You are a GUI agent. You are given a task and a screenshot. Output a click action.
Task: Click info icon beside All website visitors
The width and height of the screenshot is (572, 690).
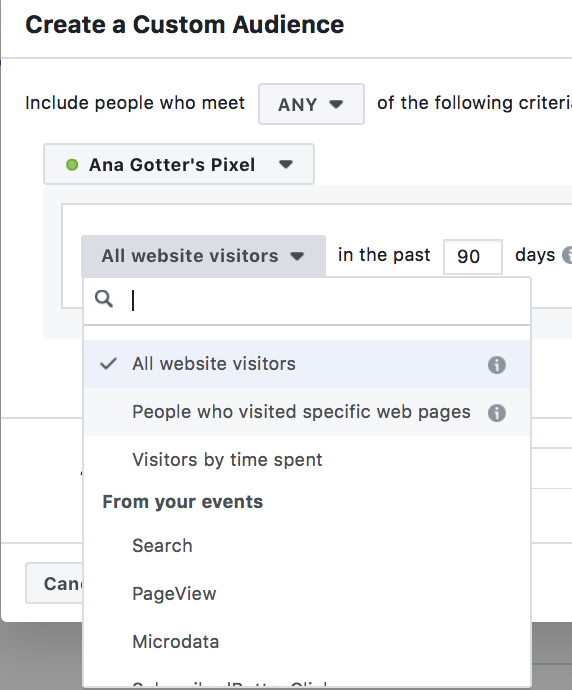[496, 365]
